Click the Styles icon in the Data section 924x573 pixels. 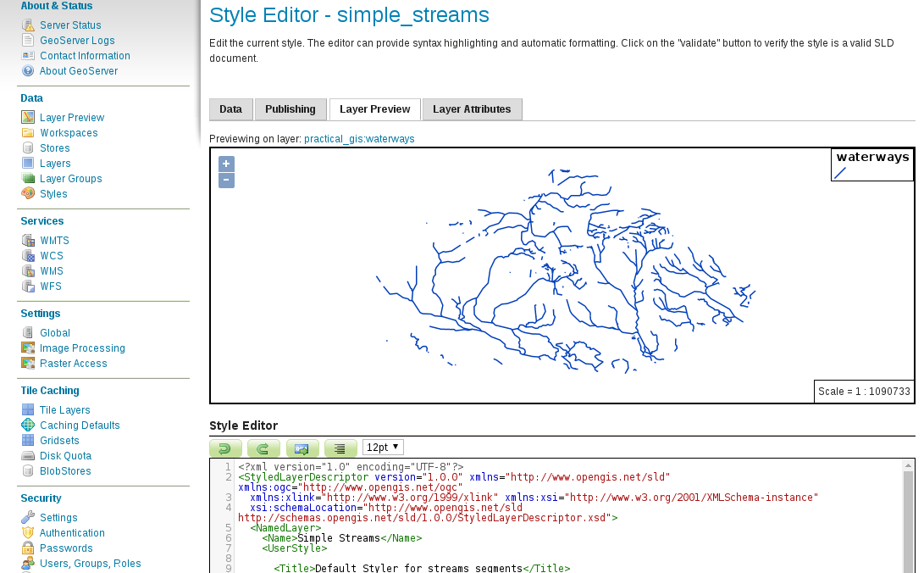click(x=28, y=194)
